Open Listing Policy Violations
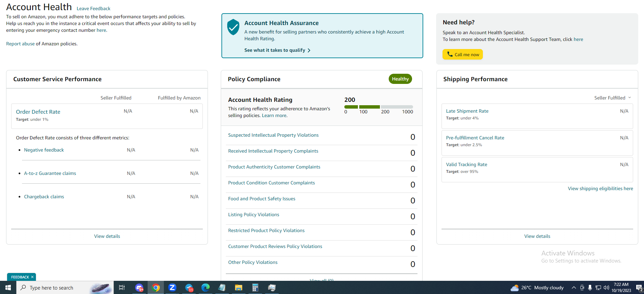The image size is (644, 294). pos(254,214)
